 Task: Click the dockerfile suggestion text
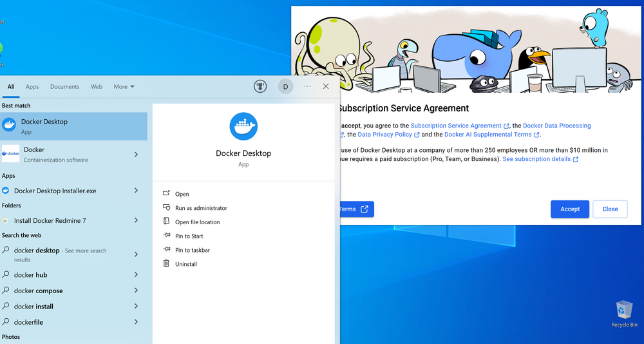28,322
